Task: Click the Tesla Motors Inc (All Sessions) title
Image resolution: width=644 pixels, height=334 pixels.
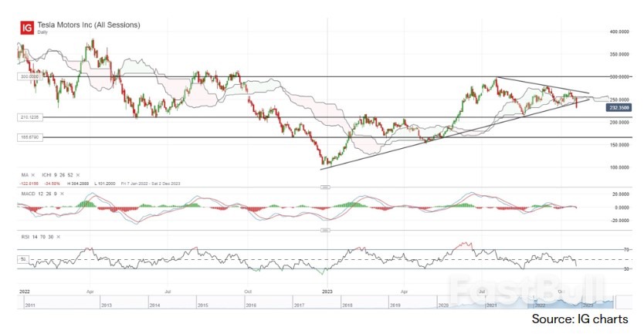Action: (89, 25)
